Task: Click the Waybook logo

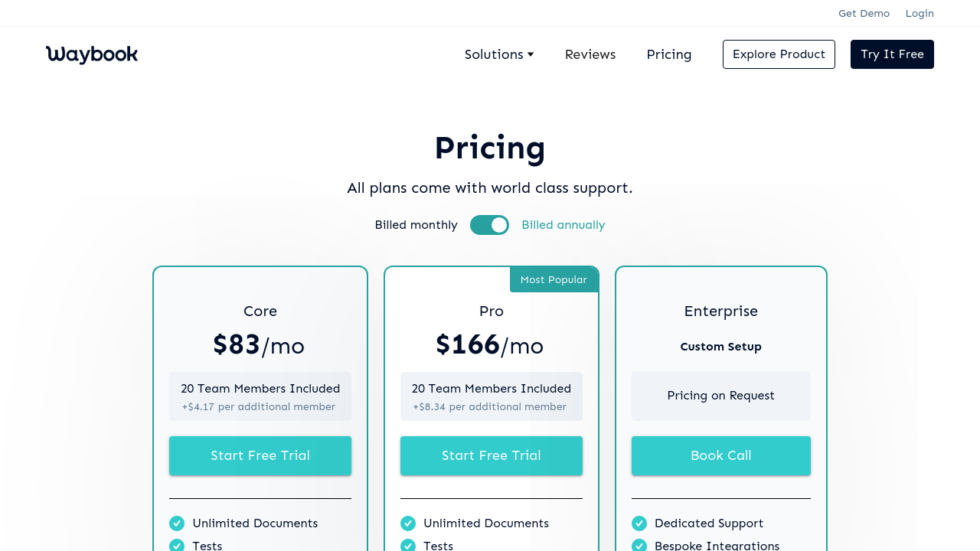Action: [92, 54]
